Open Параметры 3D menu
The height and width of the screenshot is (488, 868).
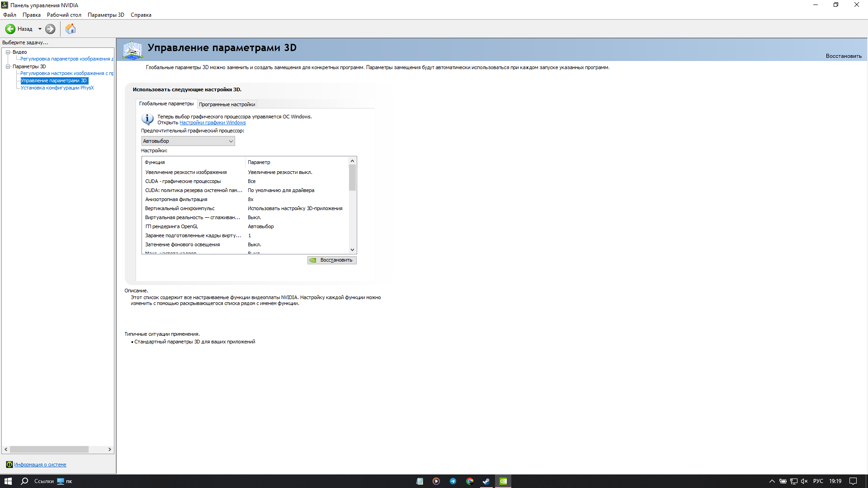(x=106, y=15)
